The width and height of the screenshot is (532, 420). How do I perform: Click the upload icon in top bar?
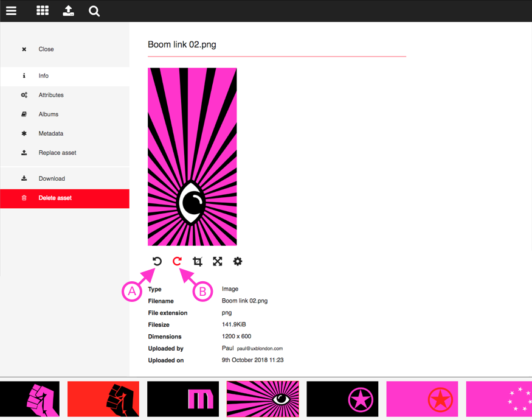coord(68,11)
